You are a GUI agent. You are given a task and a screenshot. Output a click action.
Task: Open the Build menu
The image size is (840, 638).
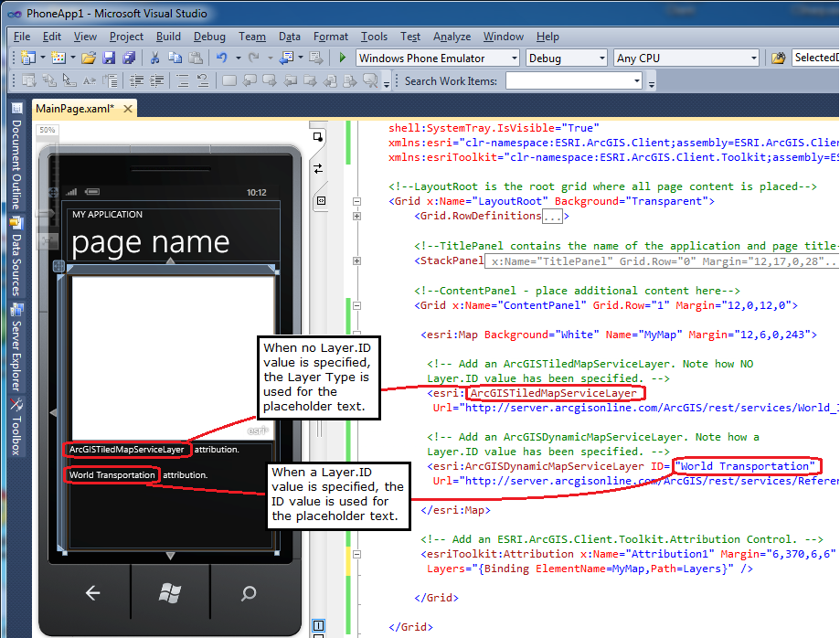pyautogui.click(x=168, y=37)
